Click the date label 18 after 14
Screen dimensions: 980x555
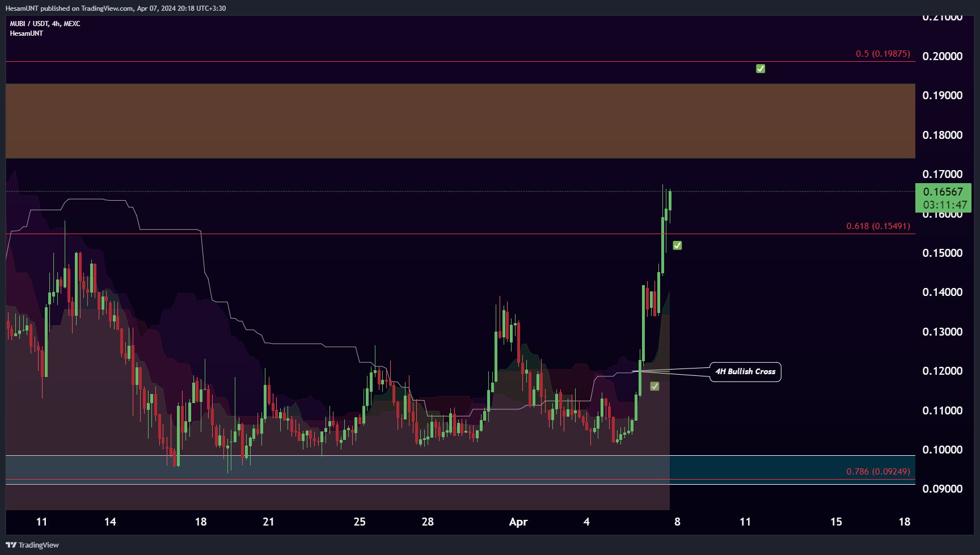201,522
